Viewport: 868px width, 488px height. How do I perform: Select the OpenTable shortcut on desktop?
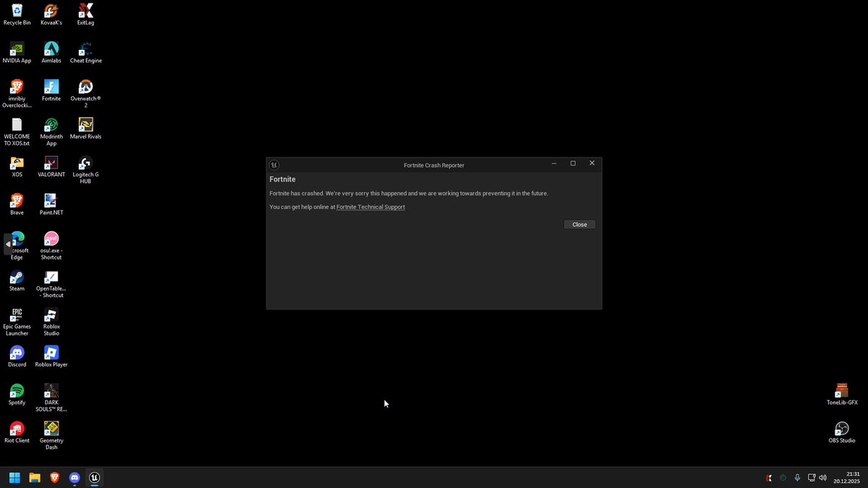click(51, 284)
